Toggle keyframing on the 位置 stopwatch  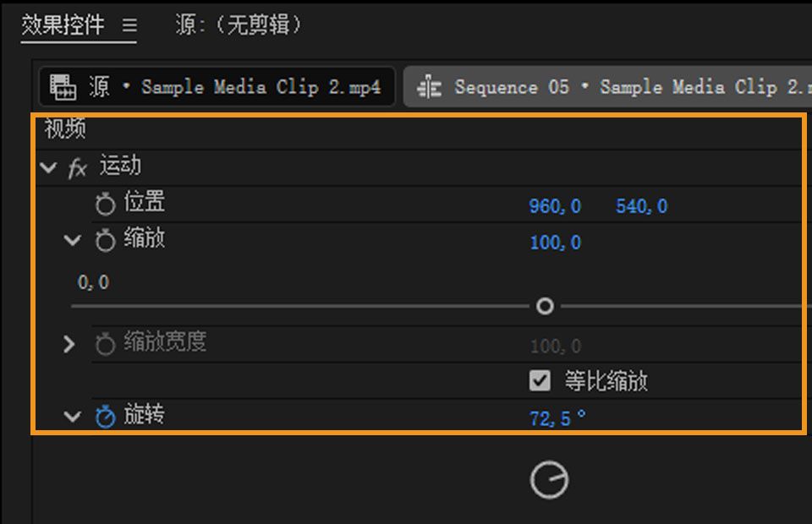pyautogui.click(x=105, y=203)
